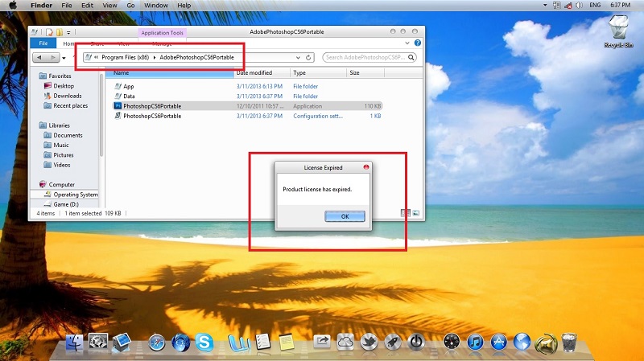Open the Finder menu

(42, 6)
